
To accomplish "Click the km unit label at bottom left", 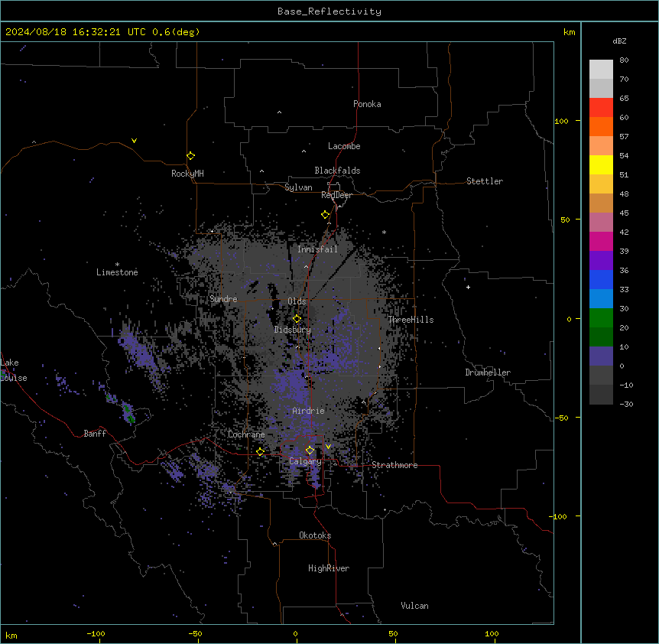I will tap(11, 636).
